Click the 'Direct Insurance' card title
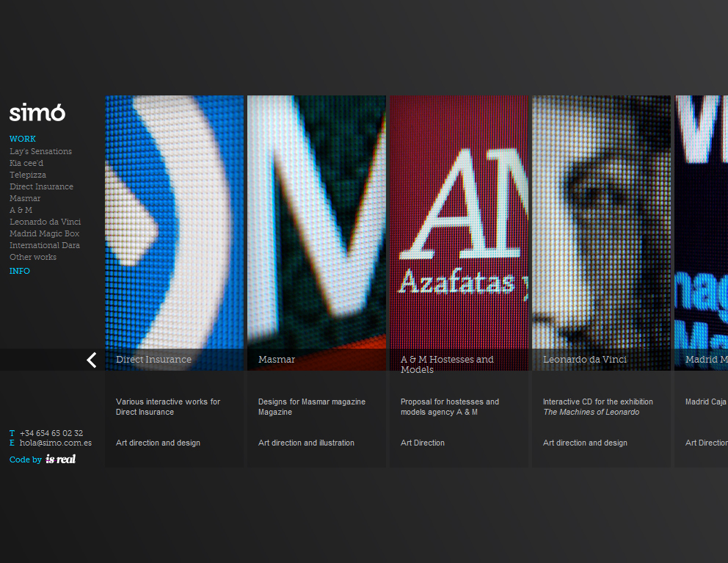 [x=153, y=360]
